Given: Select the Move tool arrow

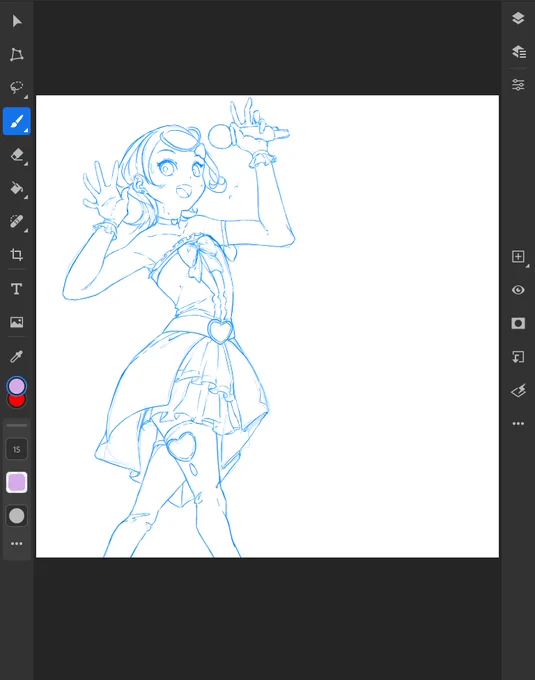Looking at the screenshot, I should pos(16,21).
